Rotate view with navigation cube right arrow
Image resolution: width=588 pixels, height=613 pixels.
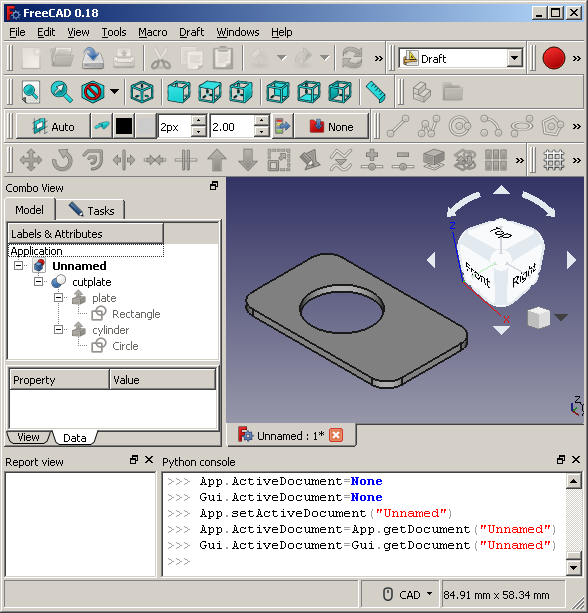point(571,260)
